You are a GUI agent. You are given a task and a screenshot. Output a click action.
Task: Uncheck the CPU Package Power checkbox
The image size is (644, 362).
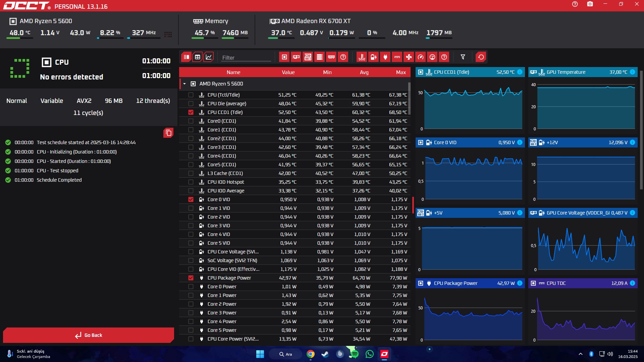click(x=191, y=278)
